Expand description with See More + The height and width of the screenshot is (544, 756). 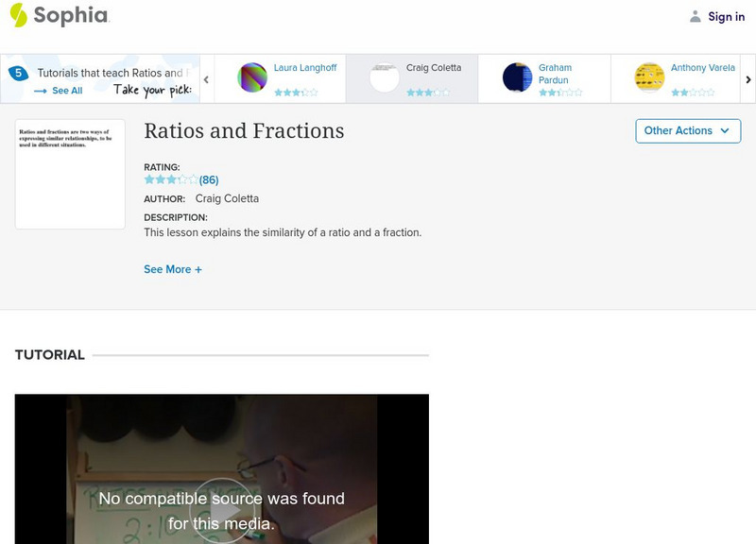tap(173, 269)
